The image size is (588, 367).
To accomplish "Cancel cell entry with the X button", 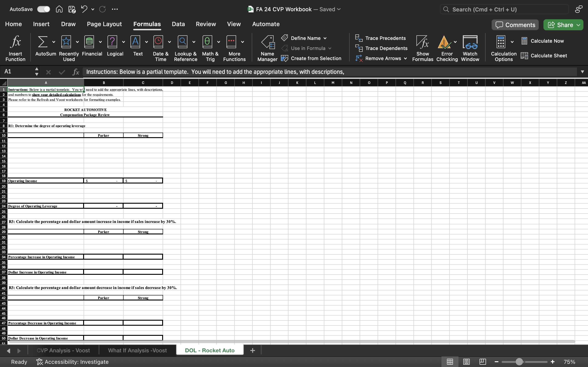I will (x=49, y=72).
